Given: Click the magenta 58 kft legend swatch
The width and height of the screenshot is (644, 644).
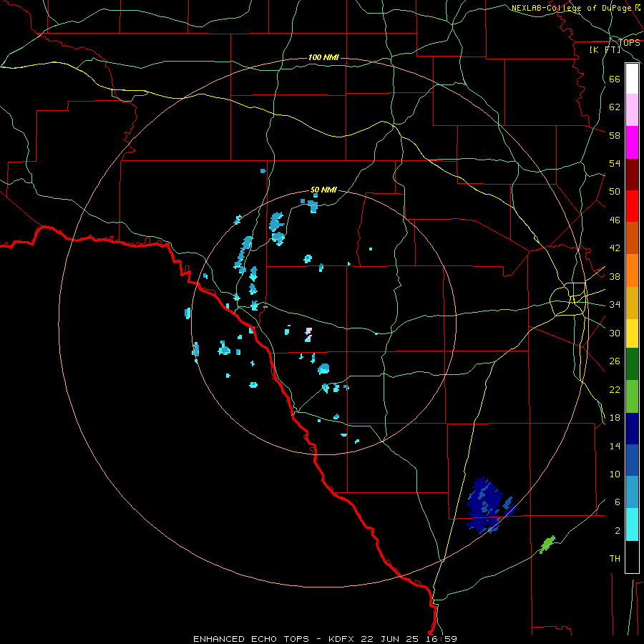Looking at the screenshot, I should point(632,142).
